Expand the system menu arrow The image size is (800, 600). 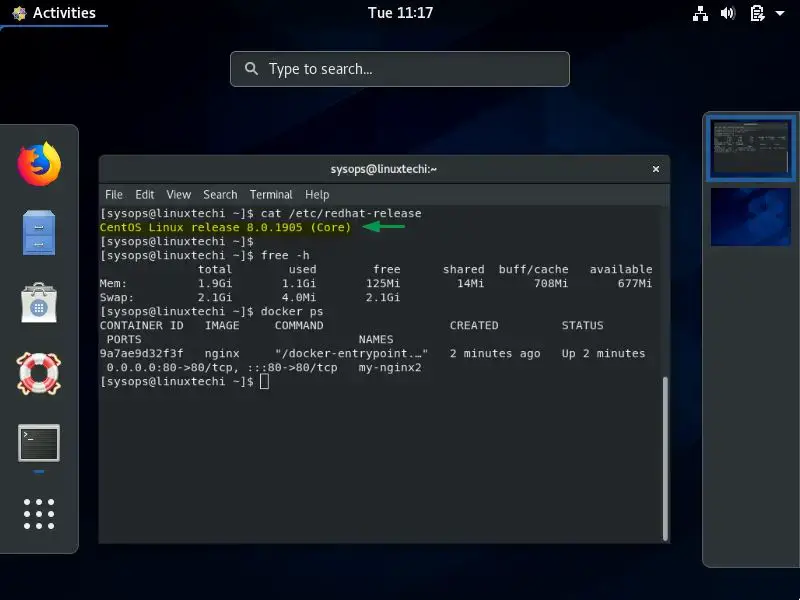tap(780, 13)
